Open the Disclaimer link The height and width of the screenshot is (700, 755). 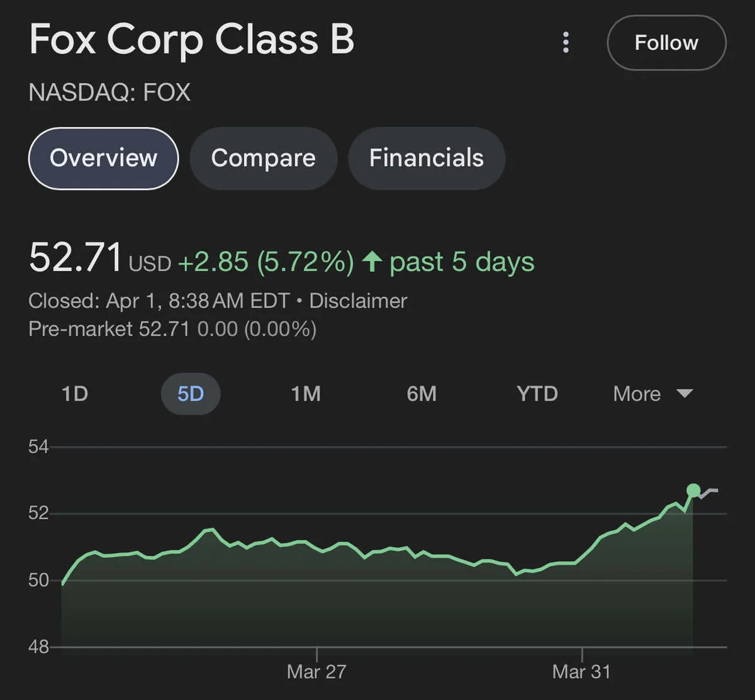(x=358, y=301)
